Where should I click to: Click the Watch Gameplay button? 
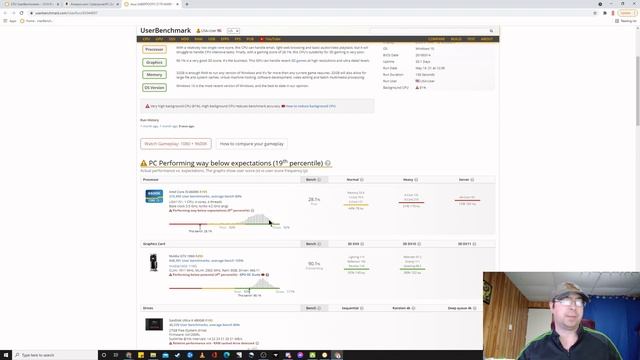click(176, 144)
